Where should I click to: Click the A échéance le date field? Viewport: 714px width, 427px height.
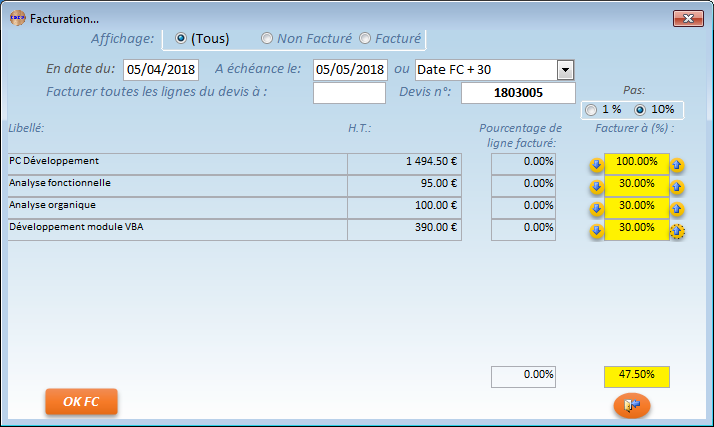[x=350, y=70]
